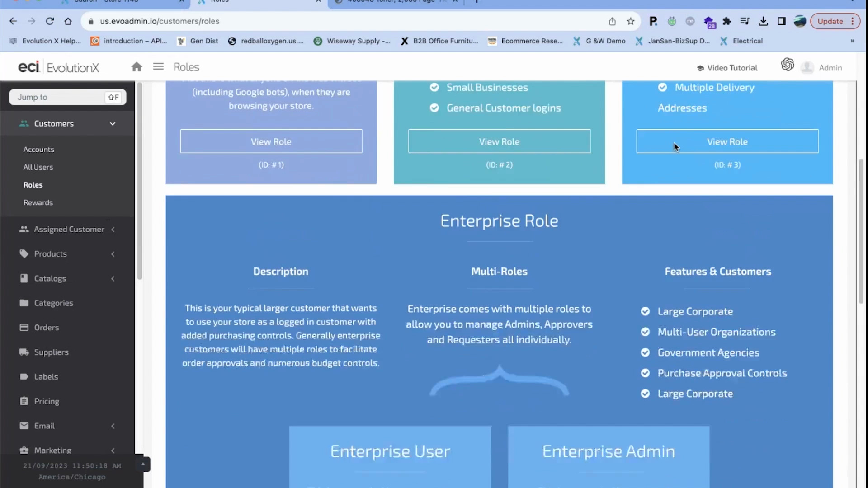Click View Role for ID #3
This screenshot has height=488, width=868.
tap(727, 141)
